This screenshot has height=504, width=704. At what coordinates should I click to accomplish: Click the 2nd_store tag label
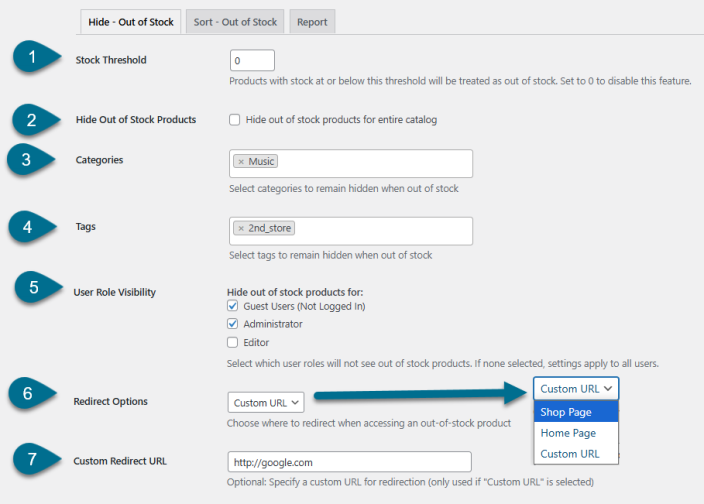270,228
